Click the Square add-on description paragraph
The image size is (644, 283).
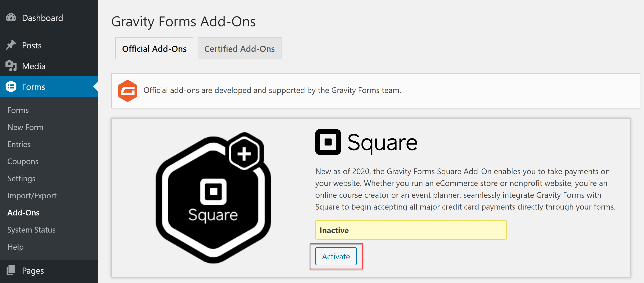(x=465, y=189)
